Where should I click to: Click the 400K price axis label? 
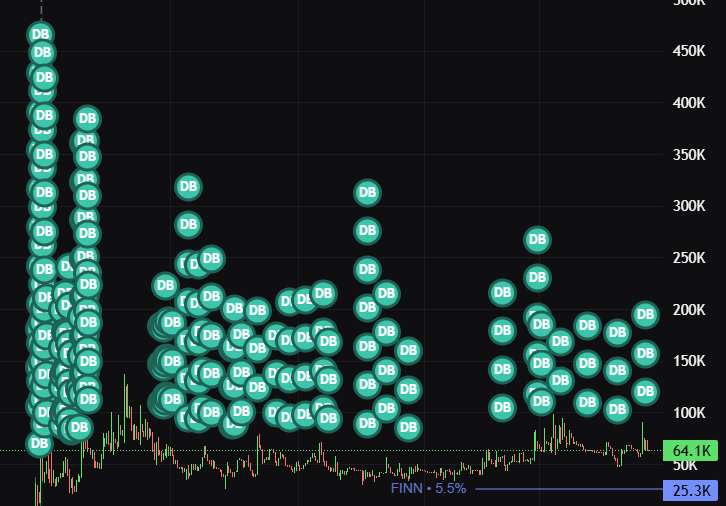click(689, 103)
